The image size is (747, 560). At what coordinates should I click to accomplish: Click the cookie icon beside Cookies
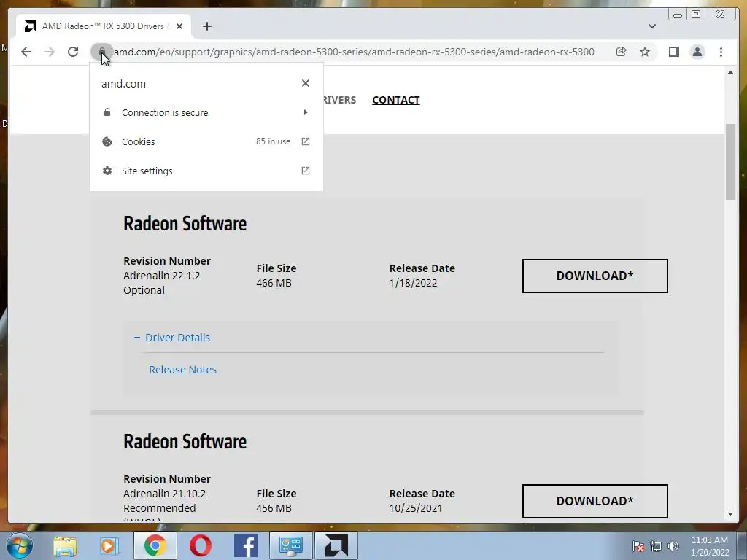[107, 141]
